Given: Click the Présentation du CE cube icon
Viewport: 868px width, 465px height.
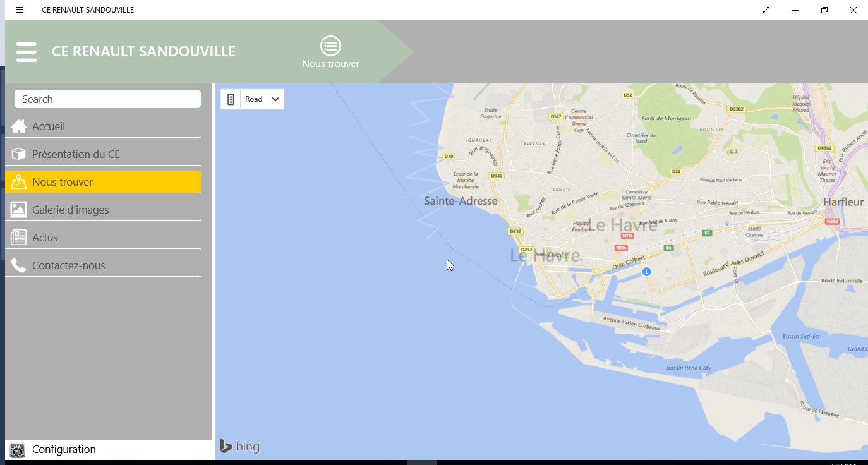Looking at the screenshot, I should [x=18, y=154].
